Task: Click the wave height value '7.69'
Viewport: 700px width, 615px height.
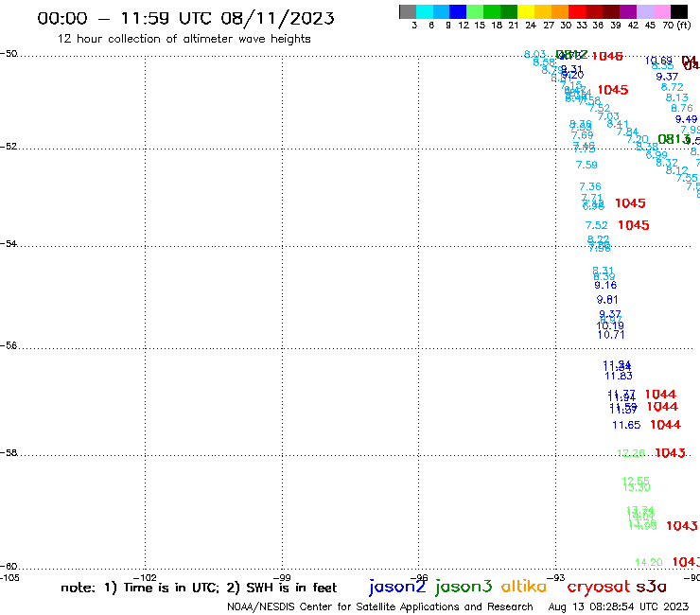Action: [x=582, y=135]
